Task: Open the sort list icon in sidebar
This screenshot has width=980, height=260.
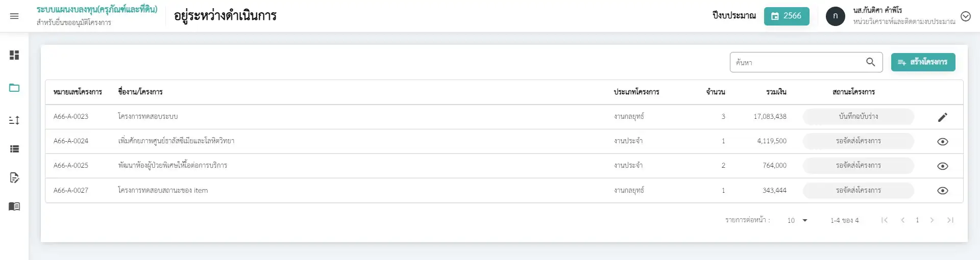Action: 14,120
